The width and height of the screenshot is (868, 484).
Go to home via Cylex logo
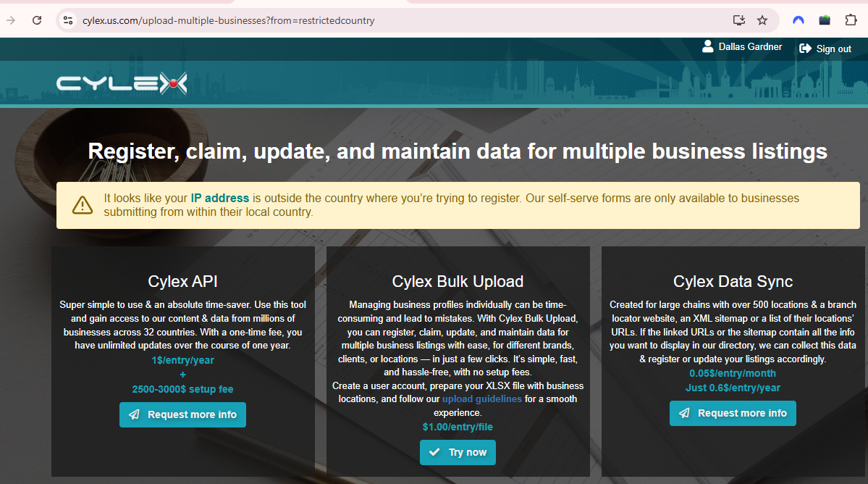[122, 83]
